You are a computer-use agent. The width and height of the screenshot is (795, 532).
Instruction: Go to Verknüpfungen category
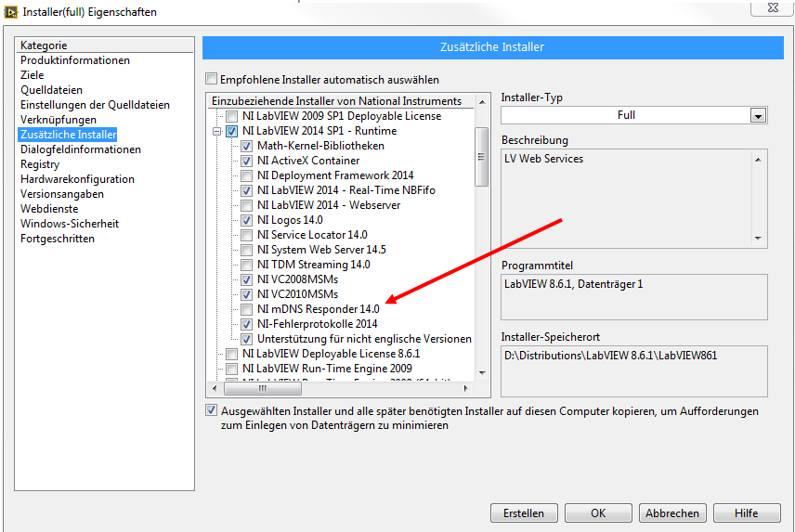click(59, 120)
